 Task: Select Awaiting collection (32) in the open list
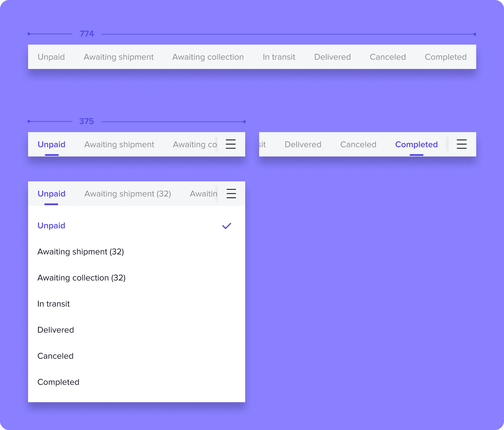tap(137, 278)
